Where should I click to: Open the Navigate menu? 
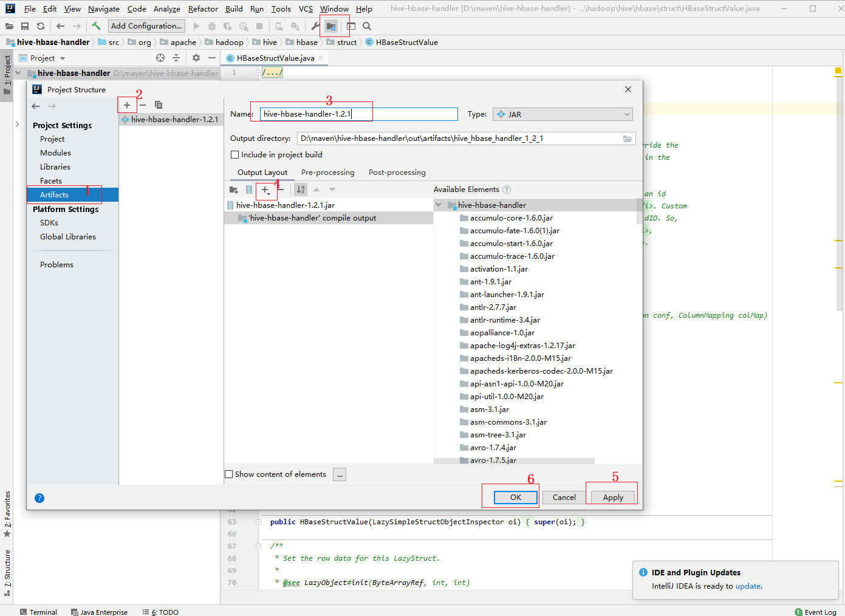(x=104, y=9)
